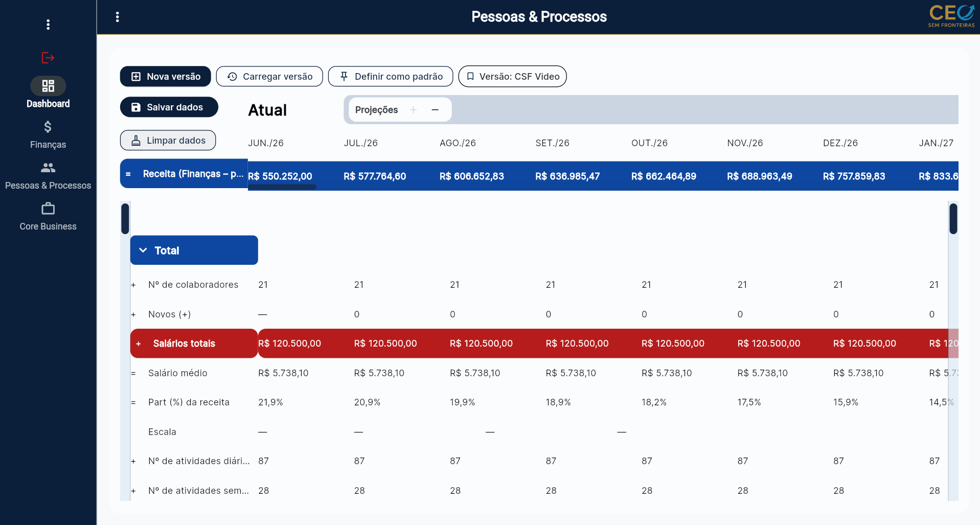The height and width of the screenshot is (525, 980).
Task: Click the equals icon on Receita row
Action: pos(128,174)
